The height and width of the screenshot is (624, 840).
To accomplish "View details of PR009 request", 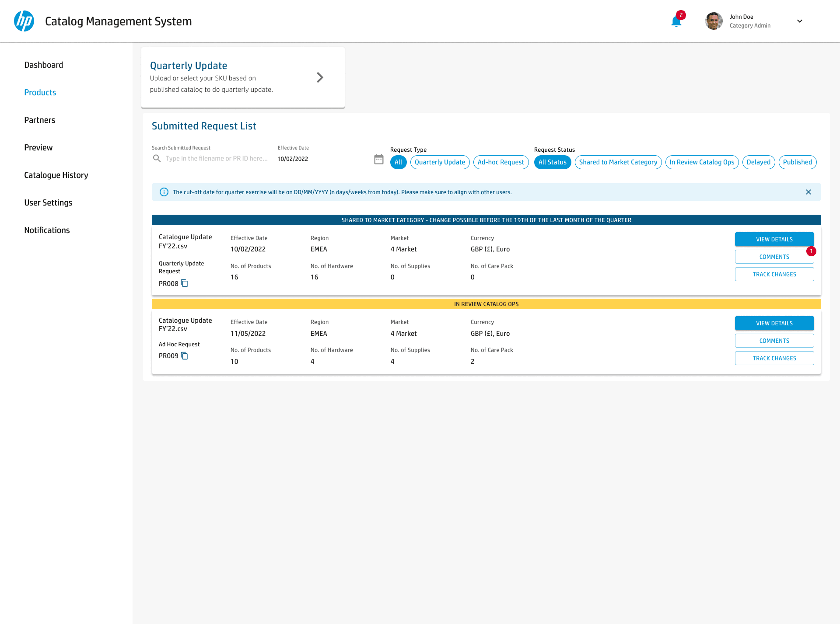I will pos(774,323).
